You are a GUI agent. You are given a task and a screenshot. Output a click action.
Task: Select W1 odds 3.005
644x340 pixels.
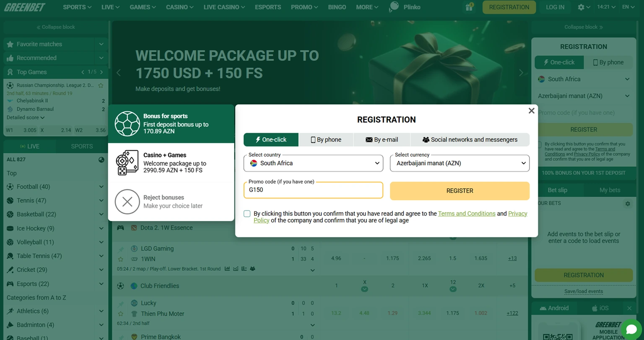[x=21, y=130]
